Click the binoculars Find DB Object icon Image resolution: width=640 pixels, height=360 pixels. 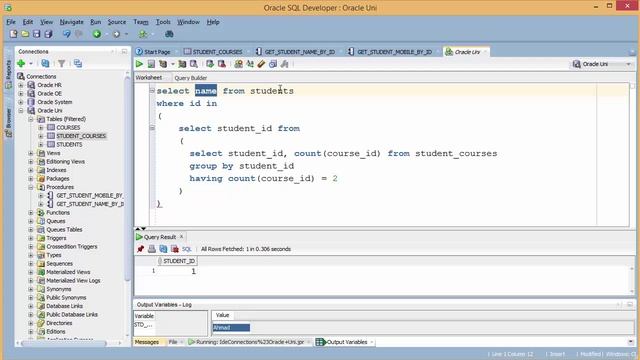point(169,34)
